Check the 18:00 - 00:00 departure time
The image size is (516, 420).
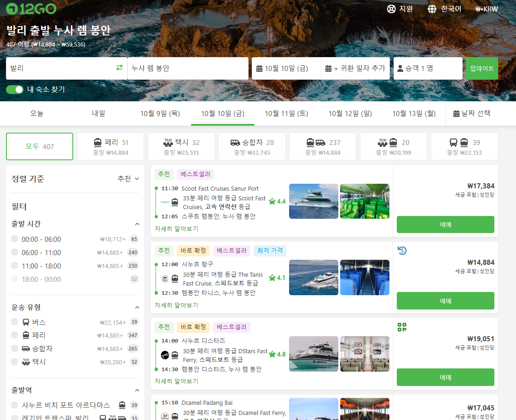(x=14, y=279)
